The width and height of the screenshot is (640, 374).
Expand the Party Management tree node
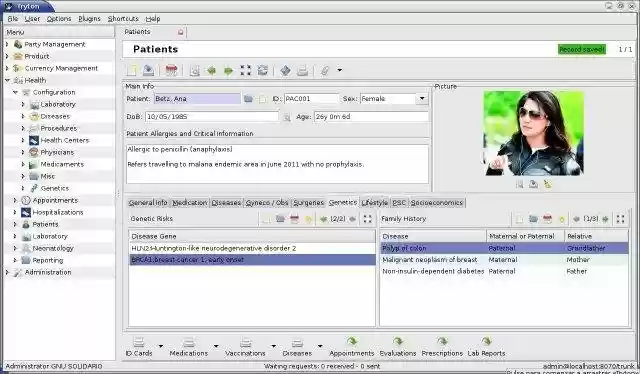[7, 44]
